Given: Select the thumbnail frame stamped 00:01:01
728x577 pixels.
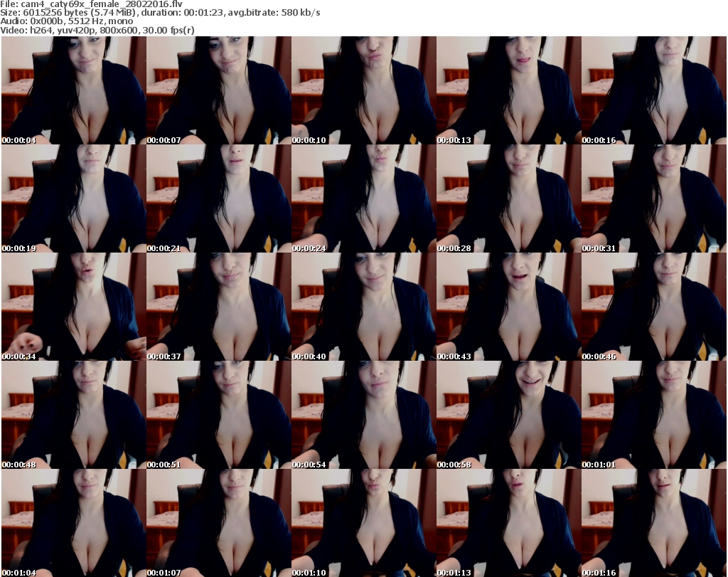Looking at the screenshot, I should point(654,415).
